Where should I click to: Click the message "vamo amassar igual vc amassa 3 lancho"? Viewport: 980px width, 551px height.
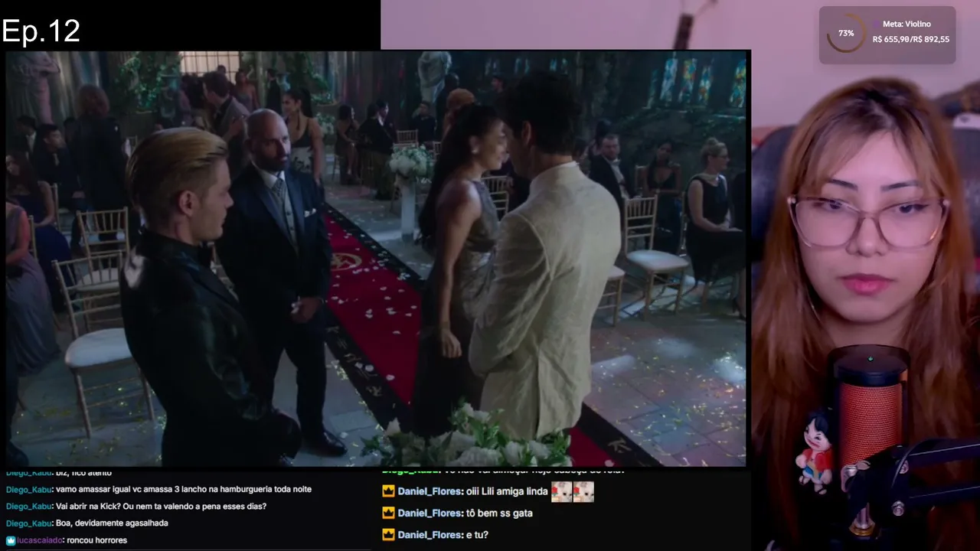pyautogui.click(x=184, y=490)
